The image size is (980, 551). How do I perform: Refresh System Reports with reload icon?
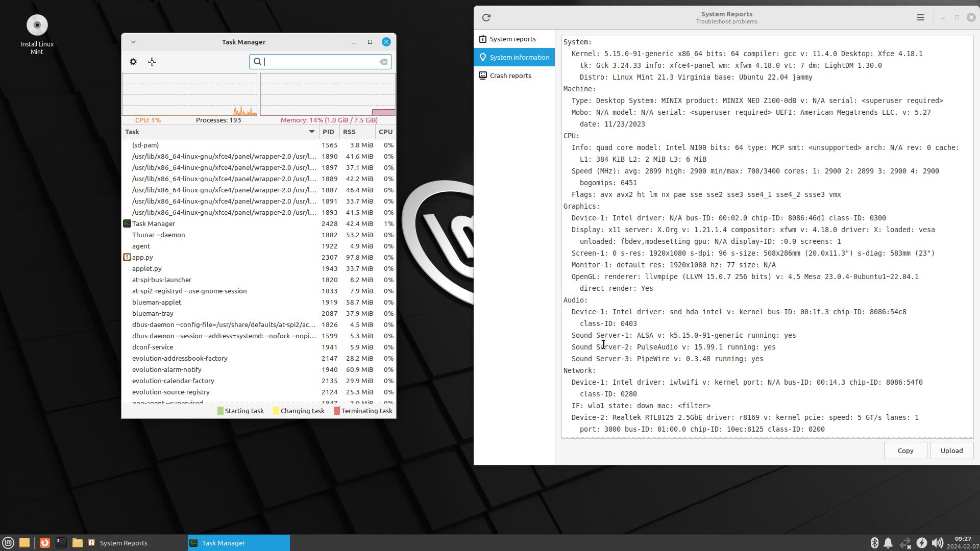coord(486,17)
